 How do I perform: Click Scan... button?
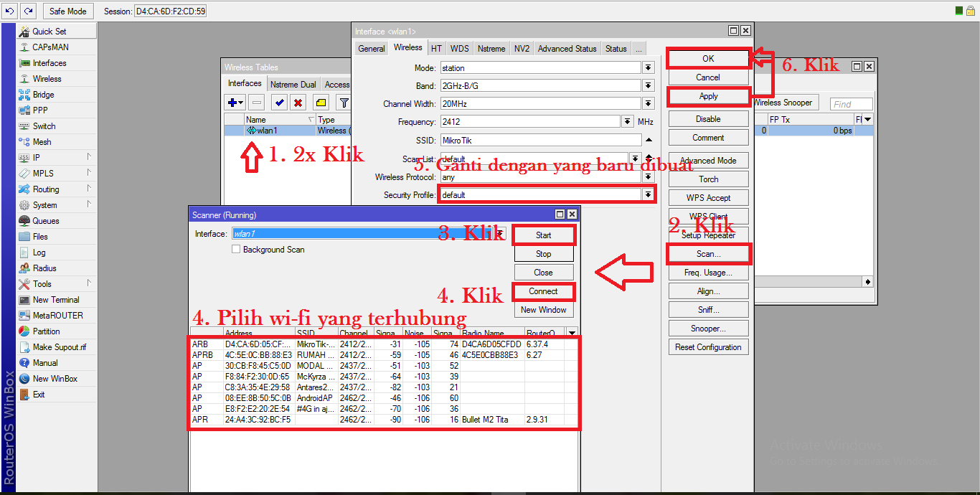coord(708,254)
